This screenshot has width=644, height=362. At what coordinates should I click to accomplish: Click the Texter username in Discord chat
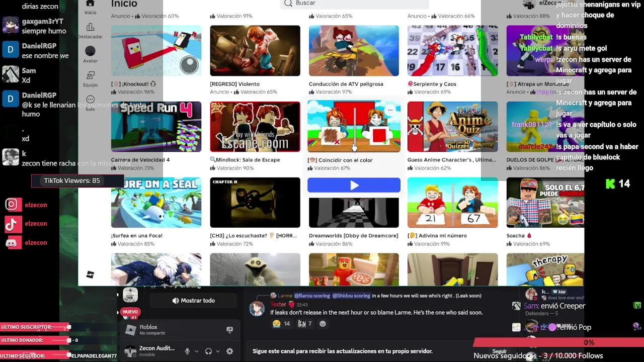coord(278,305)
